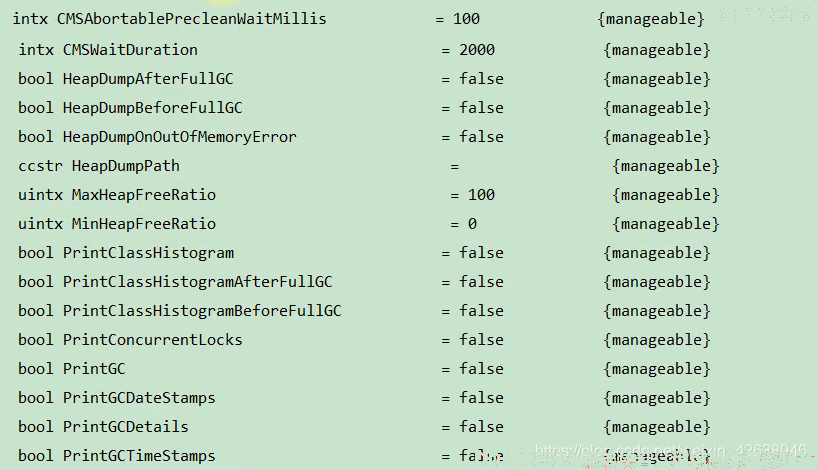Click the HeapDumpAfterFullGC text
Viewport: 817px width, 470px height.
148,79
